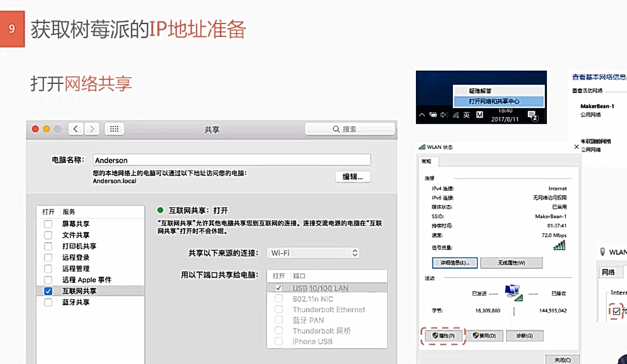Image resolution: width=627 pixels, height=364 pixels.
Task: Click the green status dot beside 互联网共享: 打开
Action: tap(160, 210)
